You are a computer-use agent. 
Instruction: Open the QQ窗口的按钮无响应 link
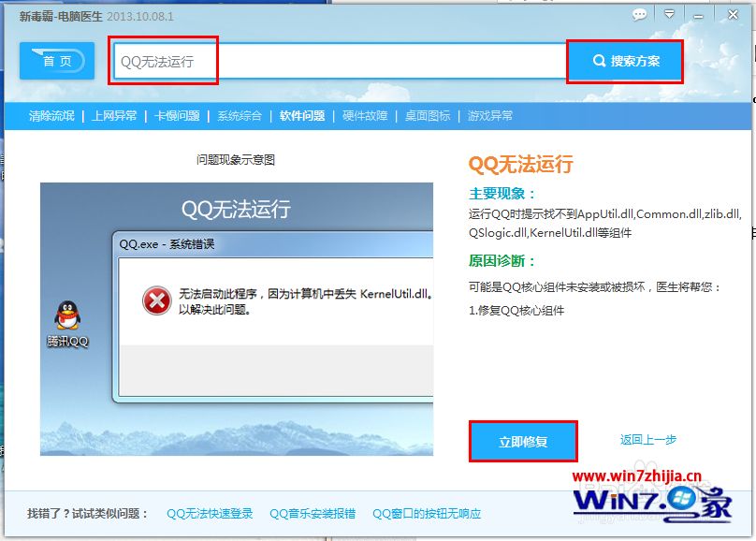point(427,514)
